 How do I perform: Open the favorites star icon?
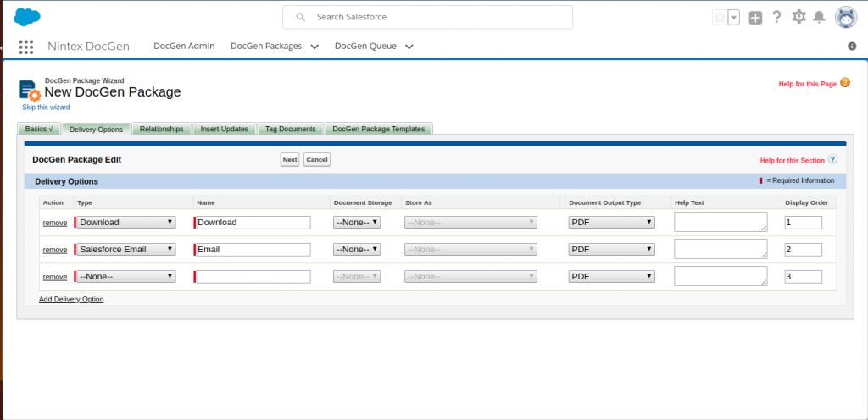tap(720, 17)
